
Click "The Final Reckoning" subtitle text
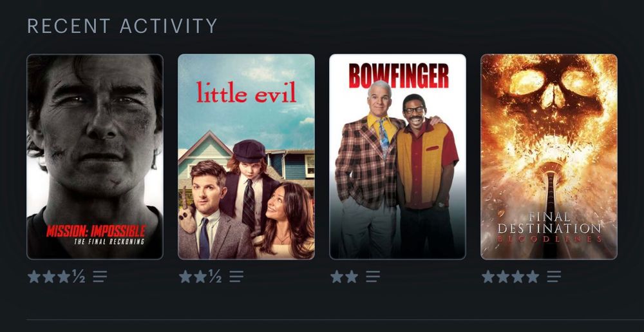(109, 241)
